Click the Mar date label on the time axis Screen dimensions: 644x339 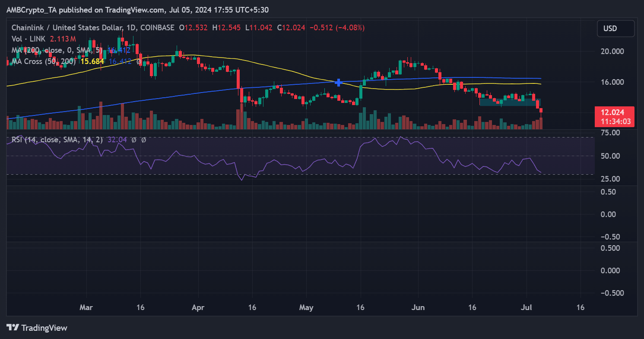point(86,307)
